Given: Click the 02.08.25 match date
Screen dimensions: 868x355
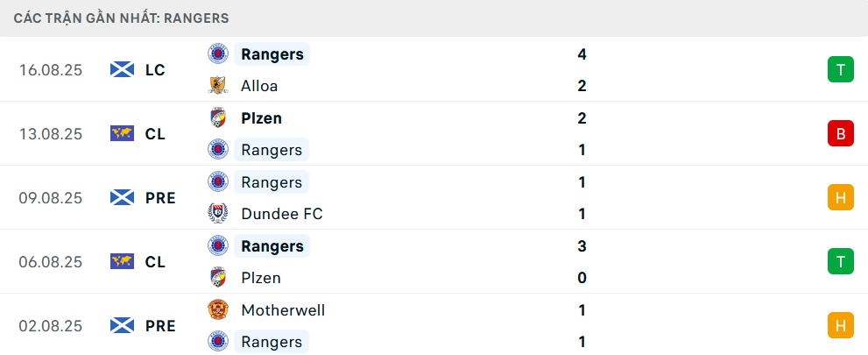Looking at the screenshot, I should [51, 325].
